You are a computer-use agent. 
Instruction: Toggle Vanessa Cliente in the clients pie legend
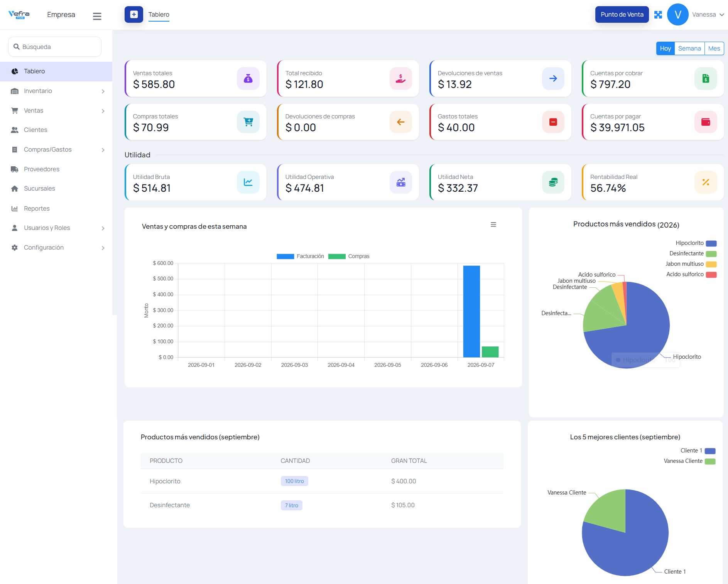[x=689, y=461]
